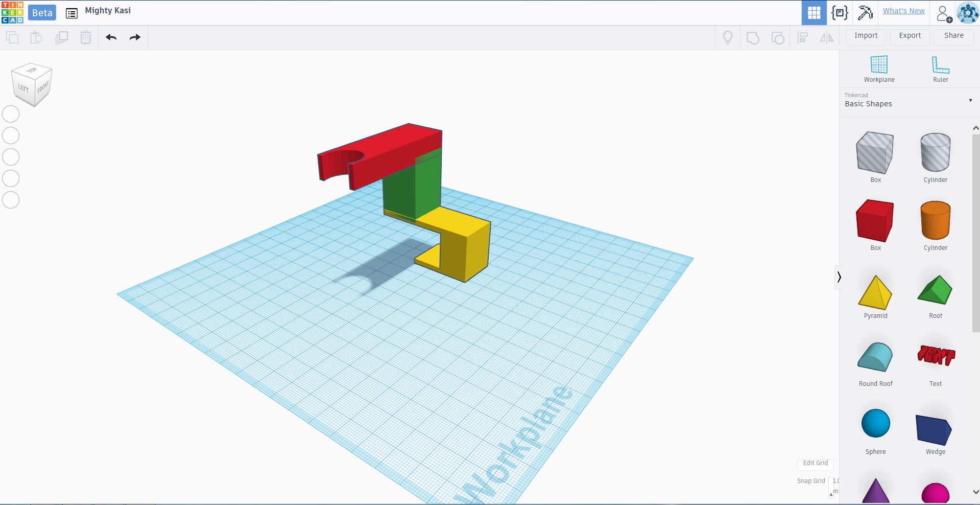Click the Show All lightbulb icon
This screenshot has height=505, width=980.
point(728,38)
